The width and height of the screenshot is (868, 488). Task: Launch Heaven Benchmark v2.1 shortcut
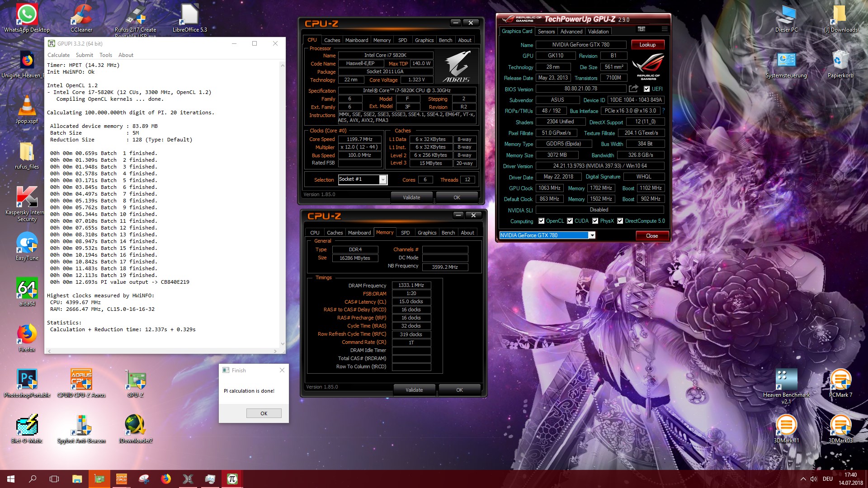point(786,385)
